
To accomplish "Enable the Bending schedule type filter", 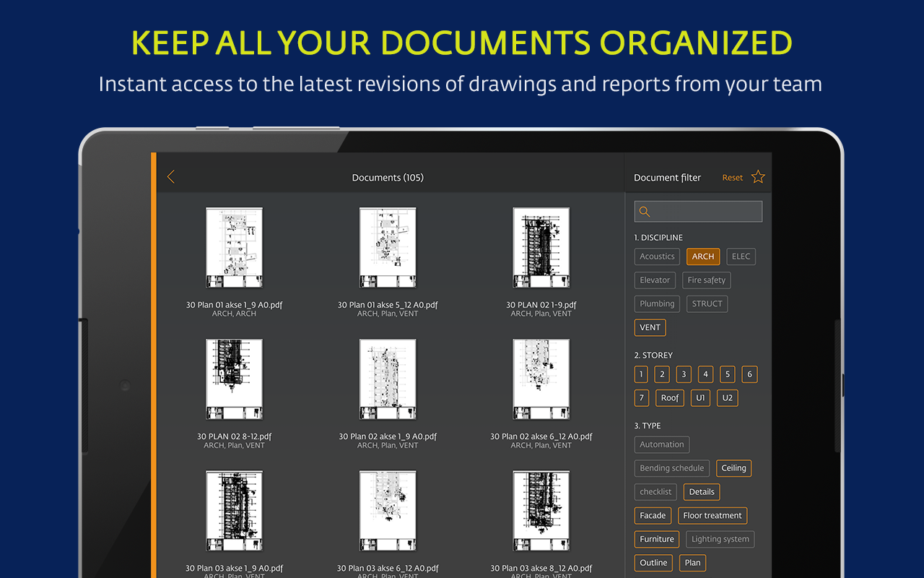I will click(x=671, y=468).
